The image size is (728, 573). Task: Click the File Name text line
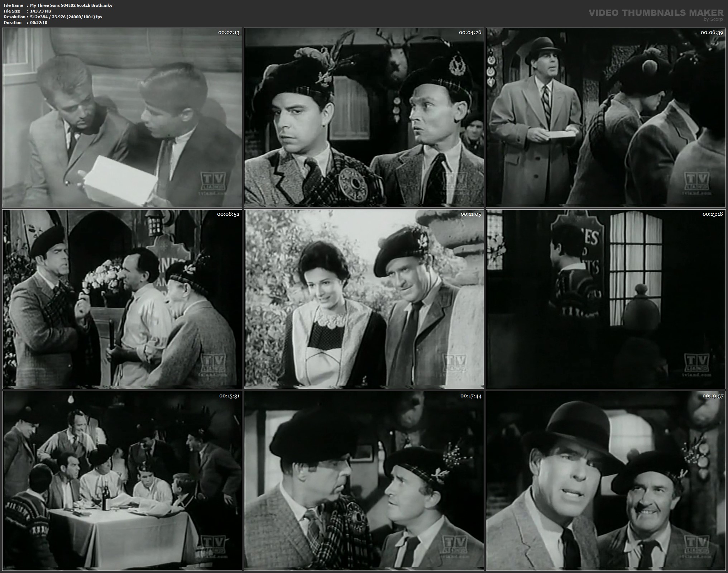point(58,5)
